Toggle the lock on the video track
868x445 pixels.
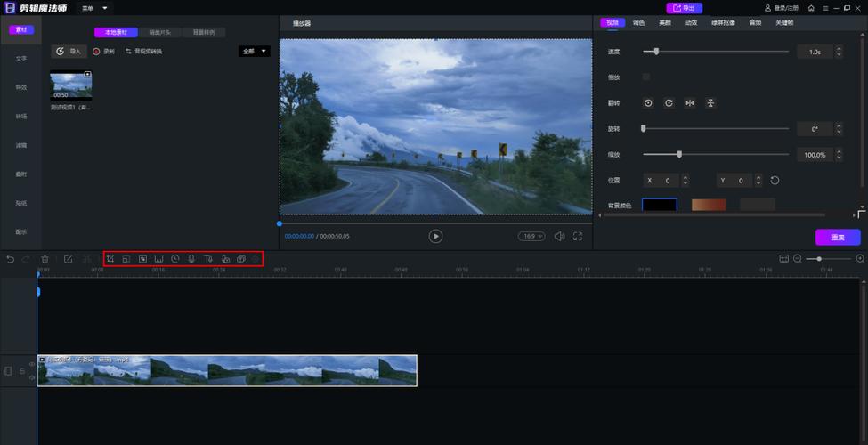(x=21, y=371)
